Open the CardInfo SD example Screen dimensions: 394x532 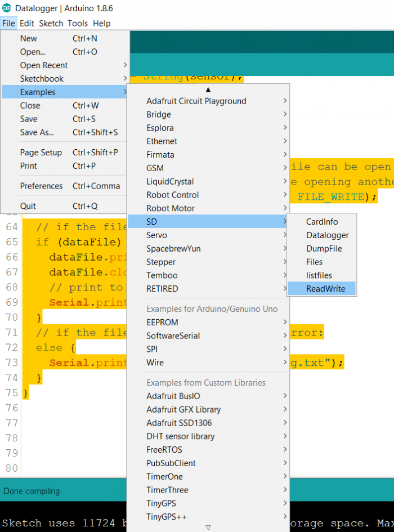(x=321, y=222)
